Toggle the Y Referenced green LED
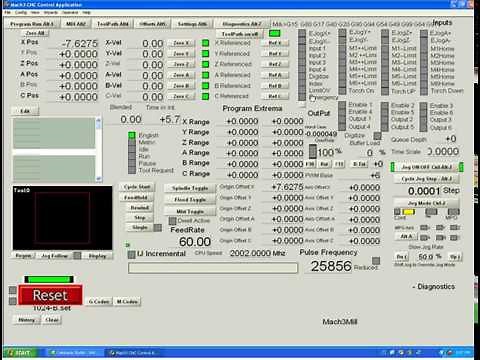 (205, 54)
